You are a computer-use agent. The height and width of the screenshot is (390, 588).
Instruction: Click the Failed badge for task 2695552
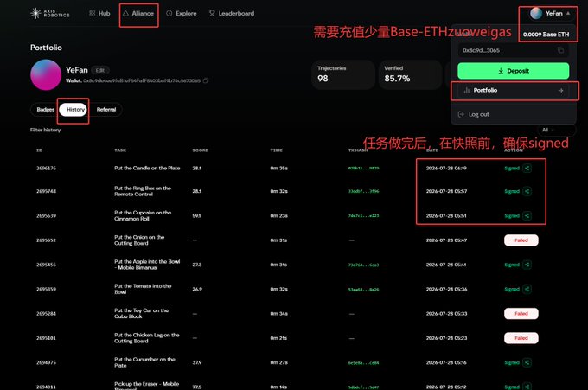(521, 240)
